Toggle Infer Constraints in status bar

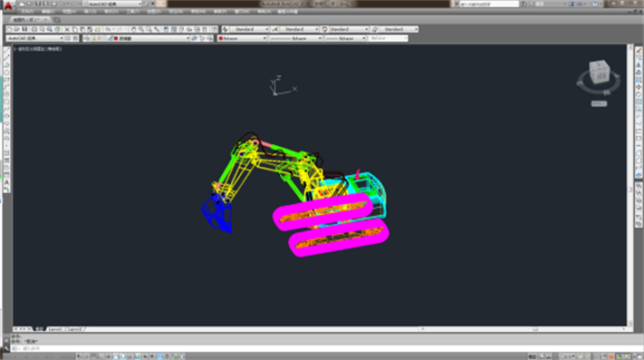(x=79, y=356)
